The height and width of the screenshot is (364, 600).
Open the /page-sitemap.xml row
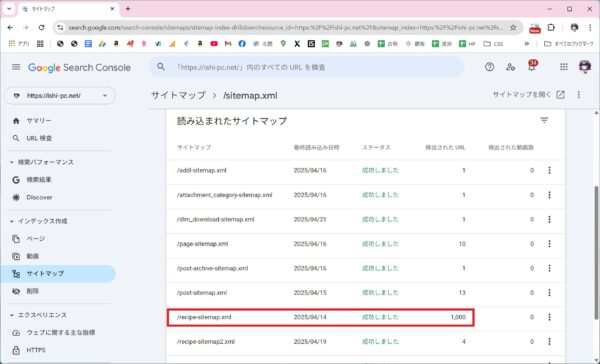pyautogui.click(x=365, y=244)
